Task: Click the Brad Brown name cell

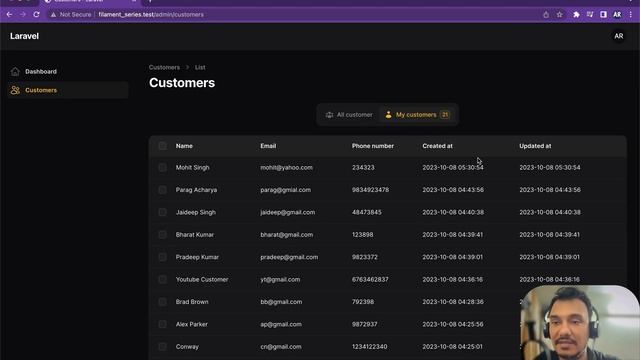Action: [x=192, y=302]
